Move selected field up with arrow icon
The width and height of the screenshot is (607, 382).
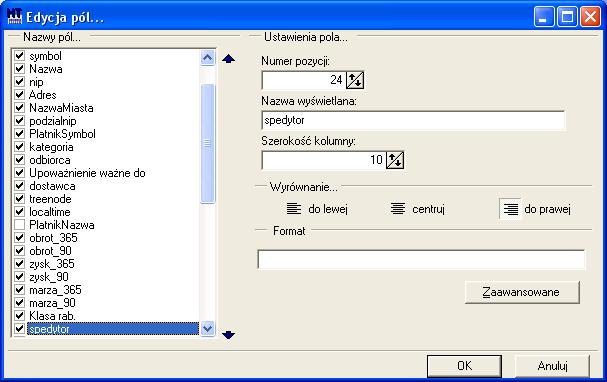tap(228, 59)
